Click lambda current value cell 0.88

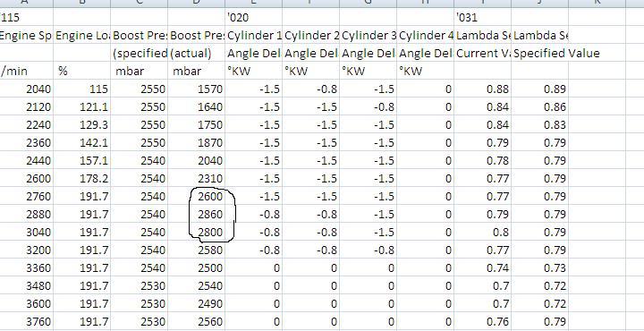pyautogui.click(x=483, y=89)
